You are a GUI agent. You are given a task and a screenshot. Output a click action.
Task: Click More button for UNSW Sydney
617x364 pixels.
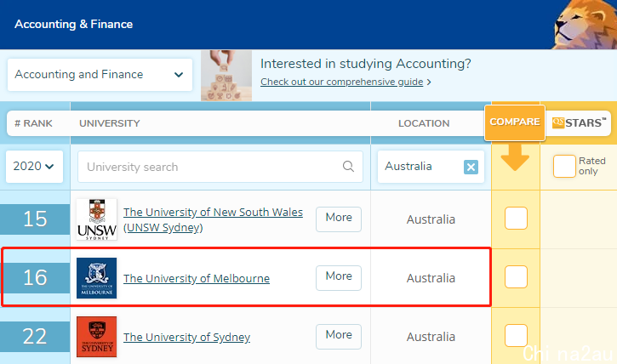coord(339,219)
